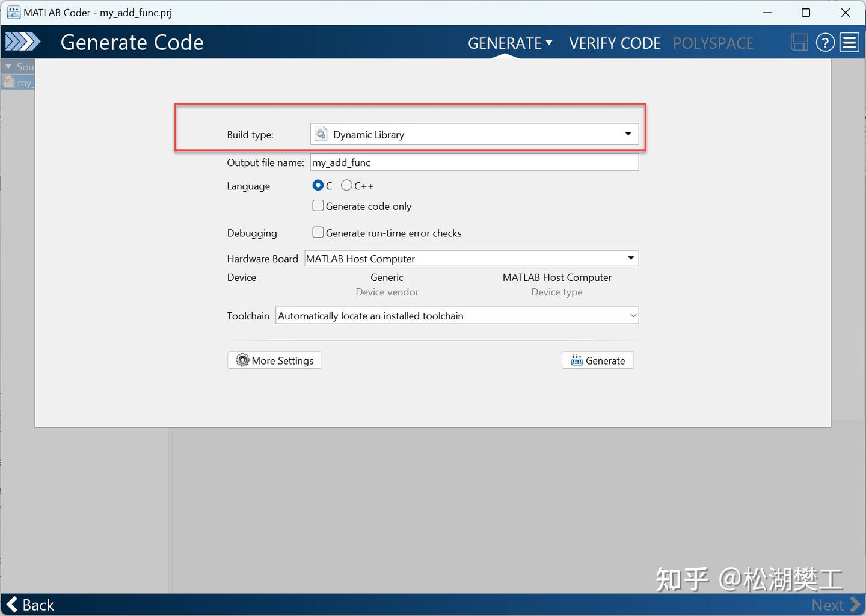Viewport: 866px width, 616px height.
Task: Click the Dynamic Library build type icon
Action: pos(320,134)
